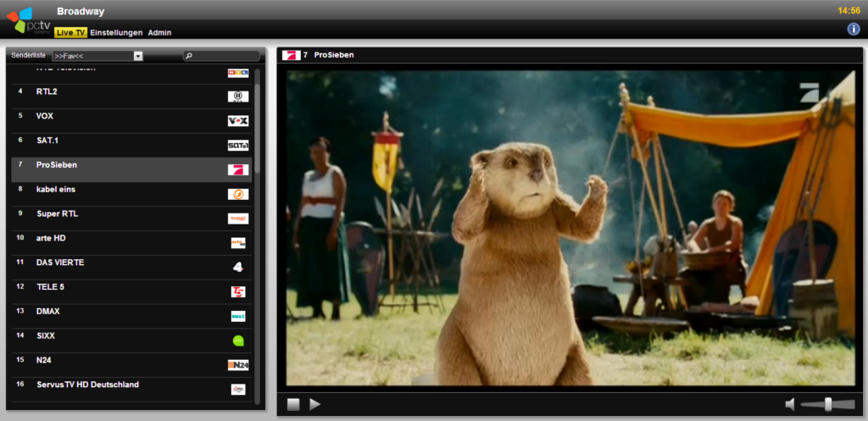Start playback with the play button
Image resolution: width=868 pixels, height=421 pixels.
pyautogui.click(x=315, y=404)
